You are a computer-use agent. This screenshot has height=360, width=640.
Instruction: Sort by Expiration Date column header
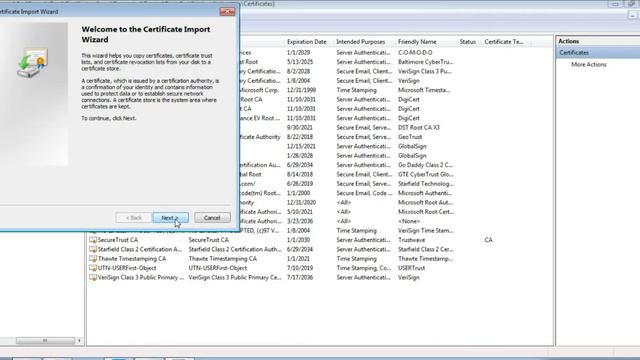click(x=307, y=42)
